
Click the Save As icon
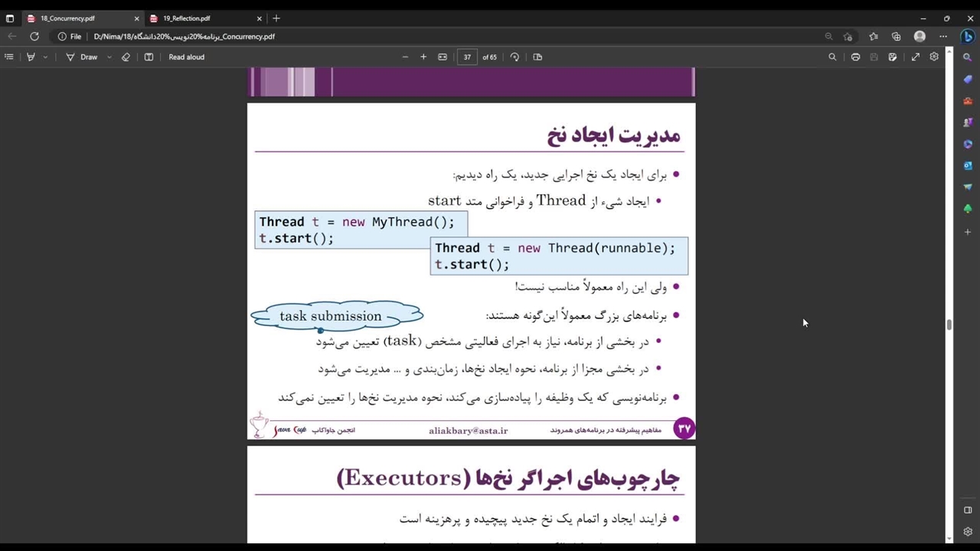pos(893,57)
